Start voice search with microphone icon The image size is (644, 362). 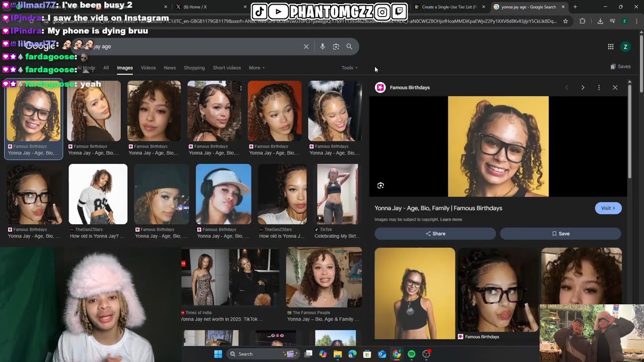tap(323, 46)
